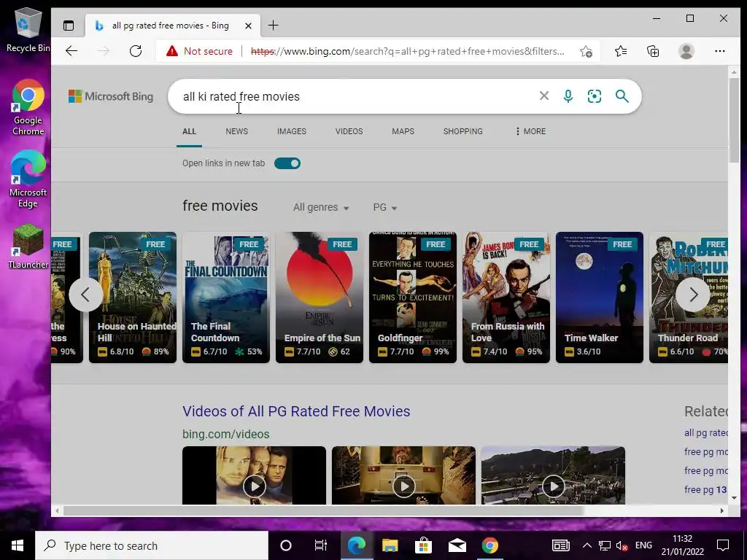
Task: Show hidden system tray icons
Action: click(587, 545)
